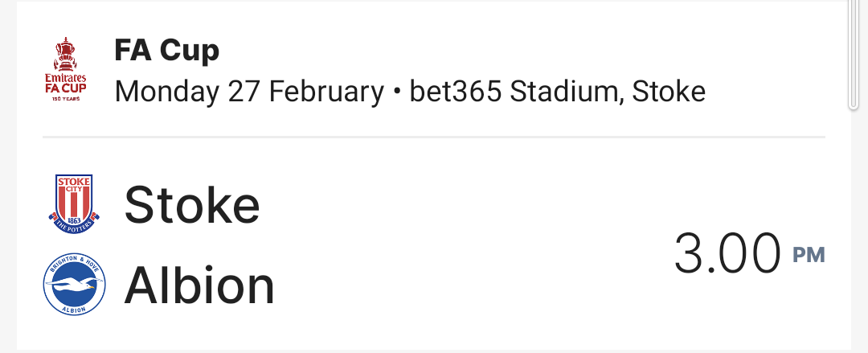Open the Stoke team name
This screenshot has width=868, height=353.
[192, 205]
